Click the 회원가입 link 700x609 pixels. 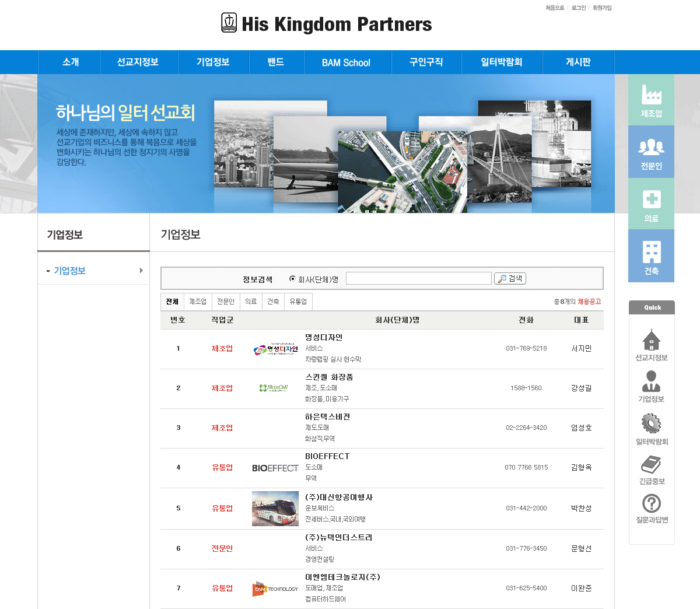[x=602, y=8]
